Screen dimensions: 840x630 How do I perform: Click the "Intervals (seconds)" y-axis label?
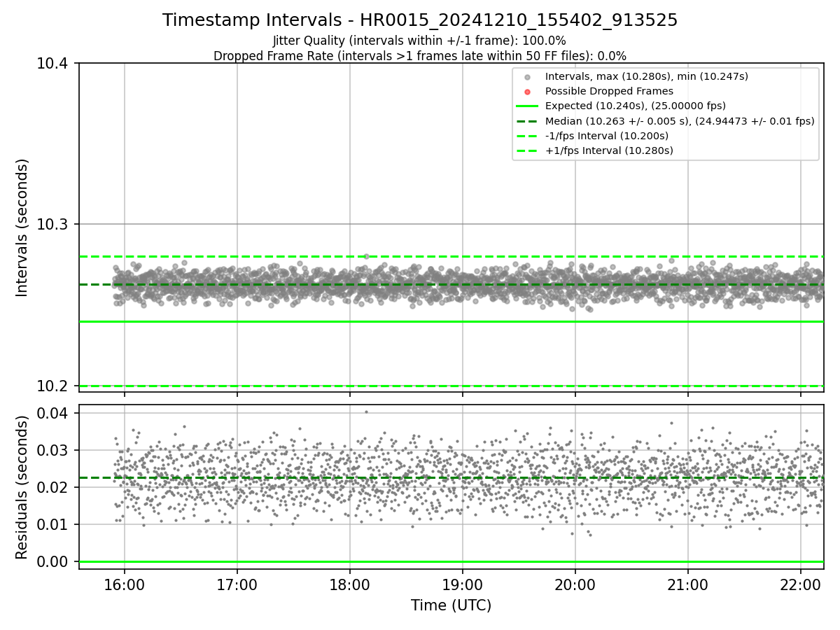22,227
